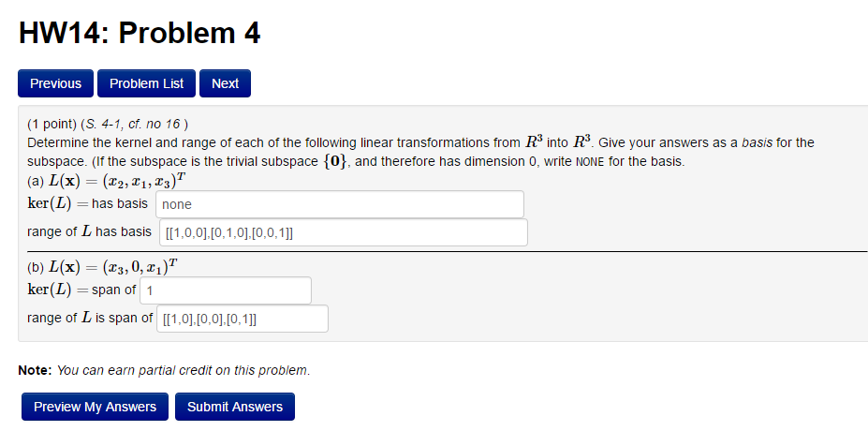Click the HW14: Problem 4 heading
Viewport: 868px width, 431px height.
[x=140, y=34]
